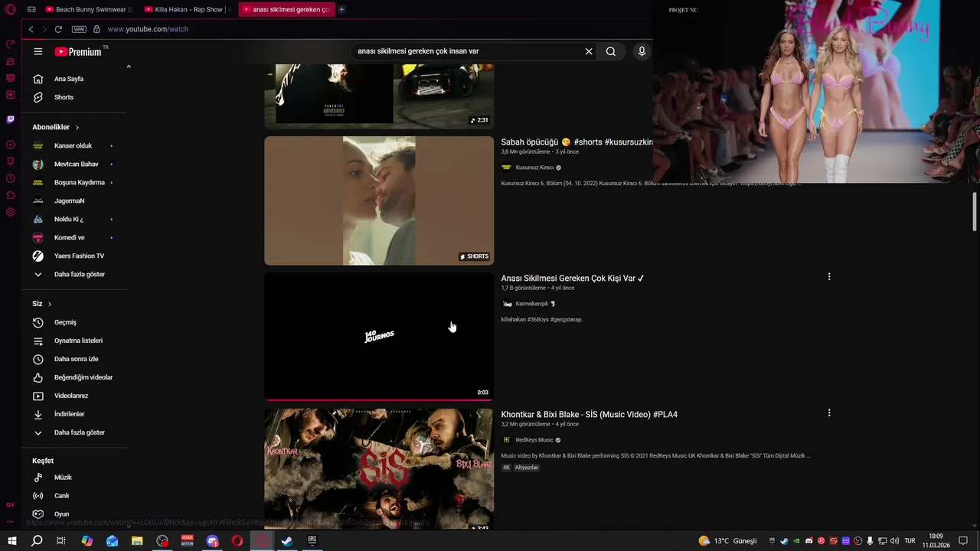The image size is (980, 551).
Task: Open İndirilenler downloads
Action: point(74,414)
